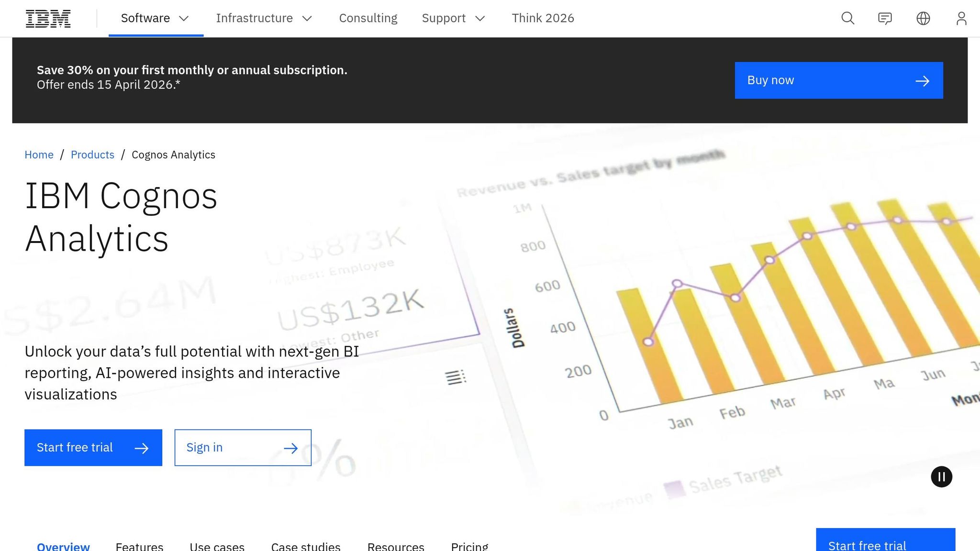Toggle playback of the banner animation
Viewport: 980px width, 551px height.
click(x=942, y=476)
